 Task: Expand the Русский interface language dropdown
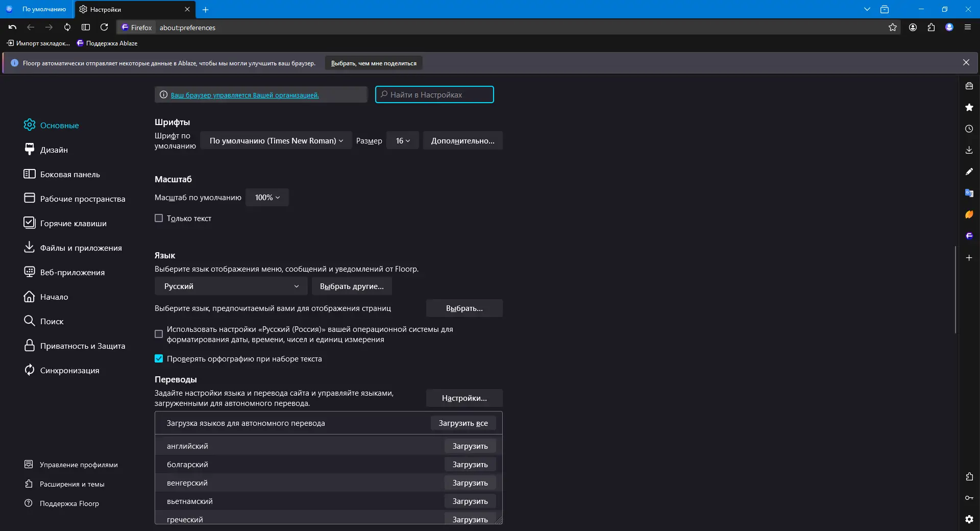click(x=231, y=286)
